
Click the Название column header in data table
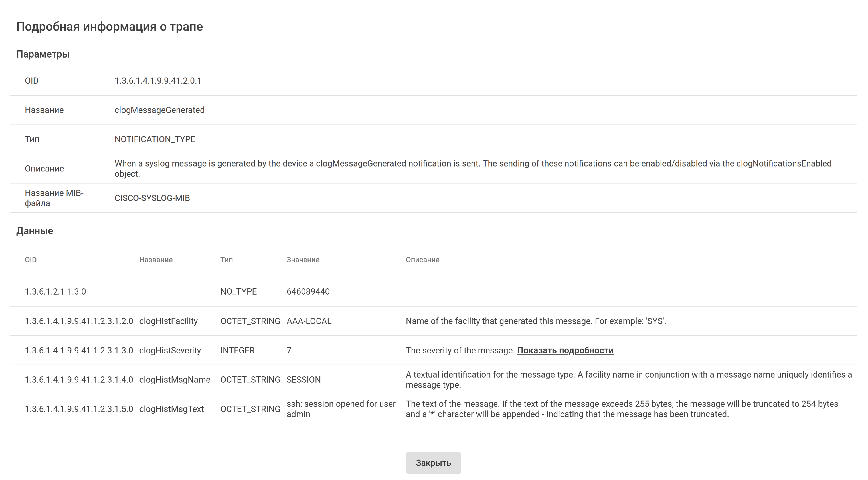[156, 260]
